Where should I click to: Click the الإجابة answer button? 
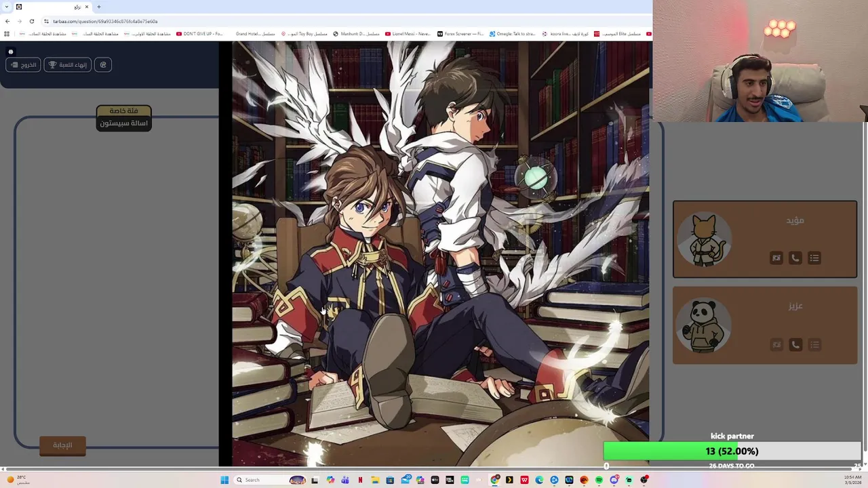(x=62, y=445)
